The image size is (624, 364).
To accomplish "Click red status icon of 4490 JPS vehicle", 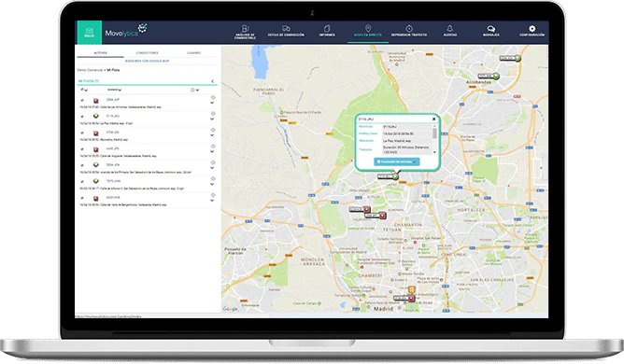I will click(96, 149).
